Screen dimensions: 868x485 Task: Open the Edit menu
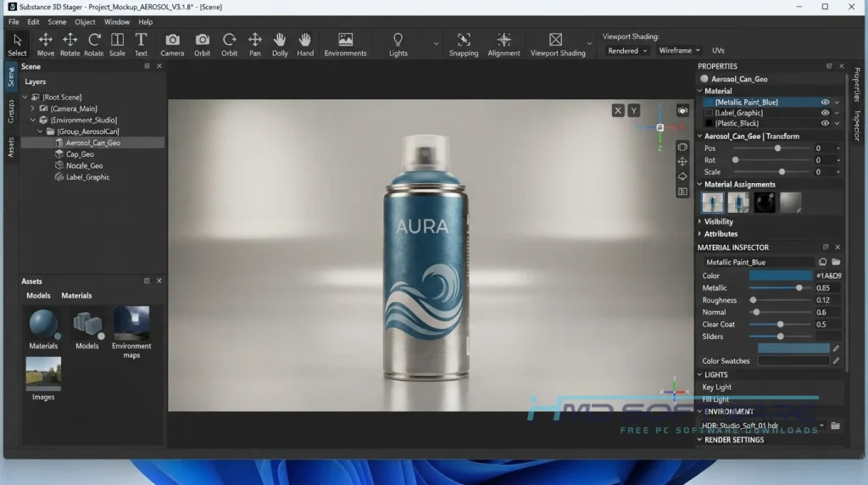(33, 21)
